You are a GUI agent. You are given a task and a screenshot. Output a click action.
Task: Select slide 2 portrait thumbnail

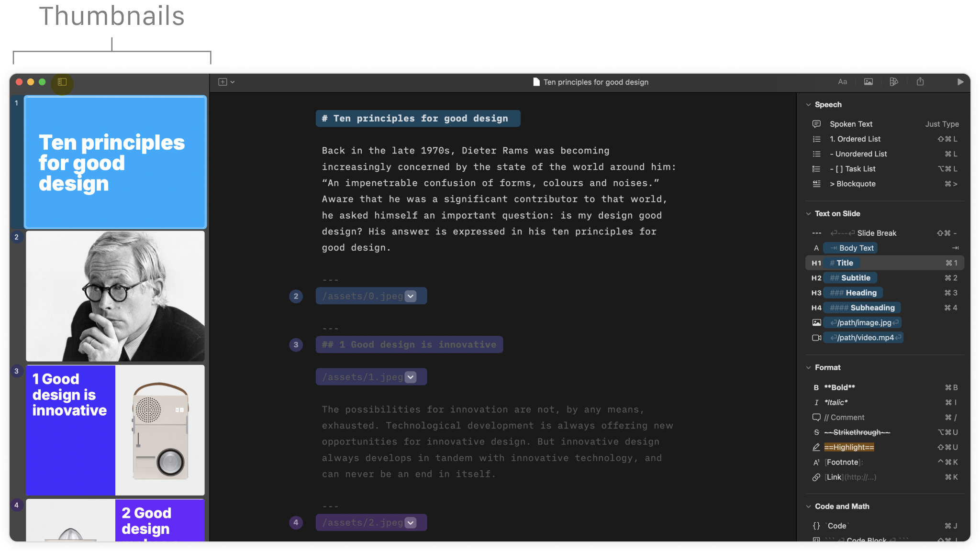coord(115,296)
